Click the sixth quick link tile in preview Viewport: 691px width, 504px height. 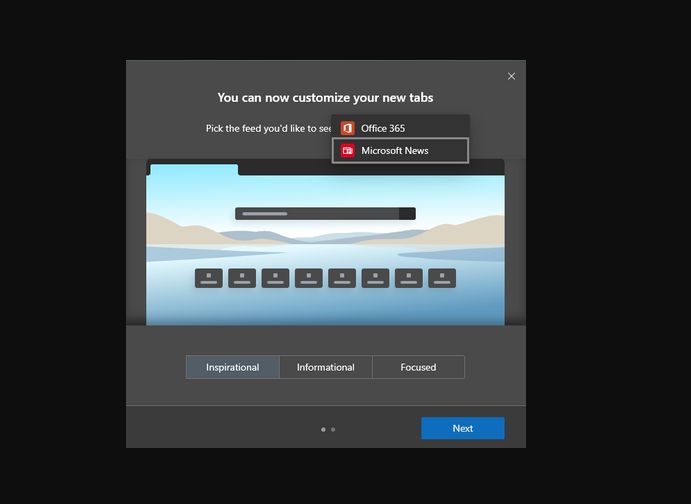click(x=375, y=278)
